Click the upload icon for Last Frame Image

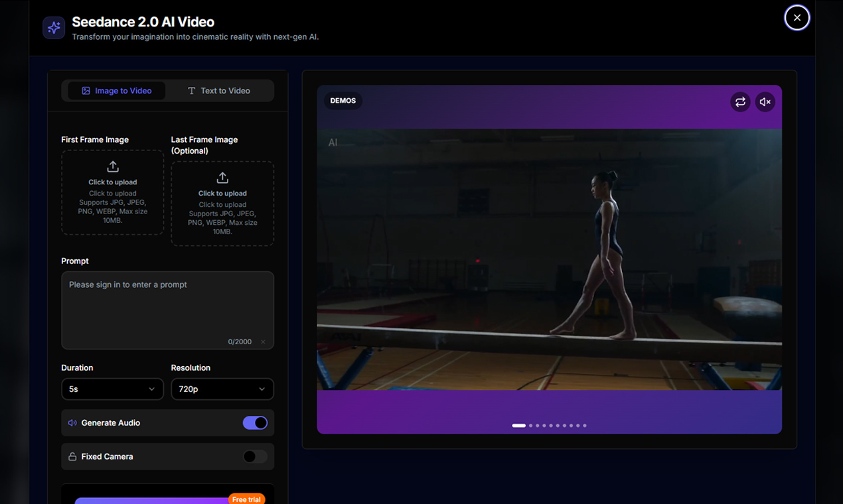[x=222, y=178]
